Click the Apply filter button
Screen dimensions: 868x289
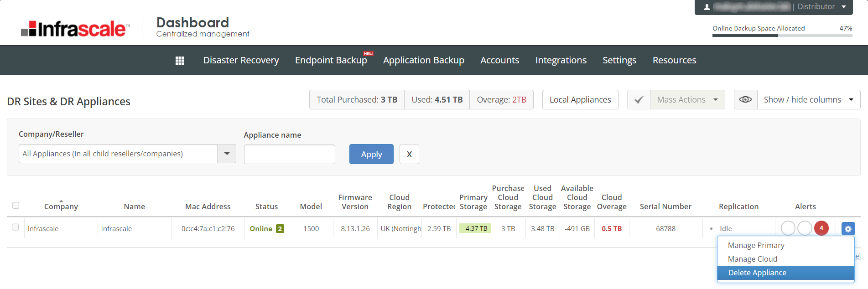point(371,154)
